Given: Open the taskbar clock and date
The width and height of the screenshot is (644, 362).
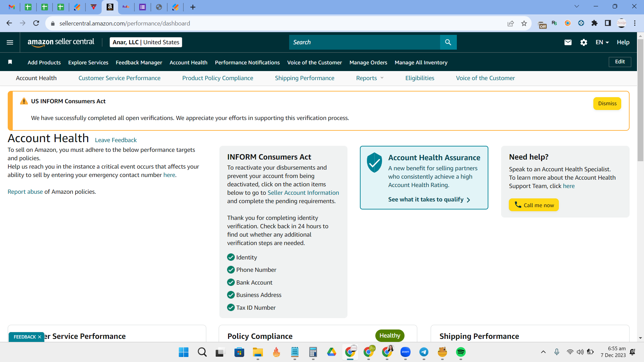Looking at the screenshot, I should pyautogui.click(x=613, y=352).
